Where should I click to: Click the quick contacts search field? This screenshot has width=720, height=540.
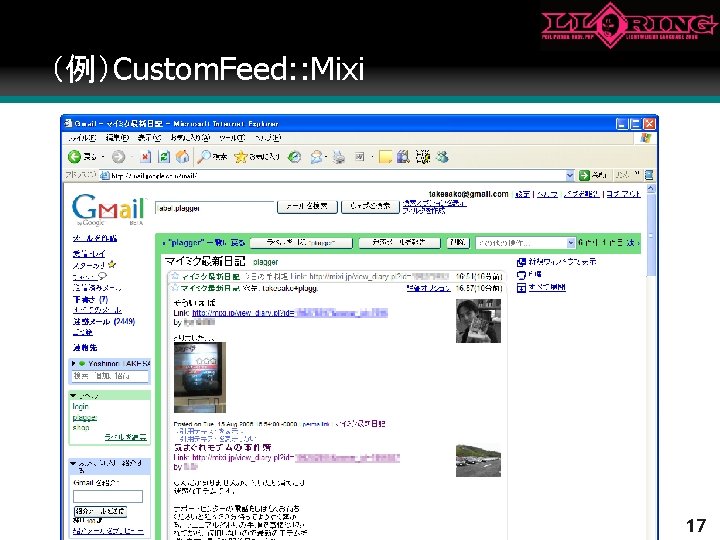pyautogui.click(x=110, y=377)
